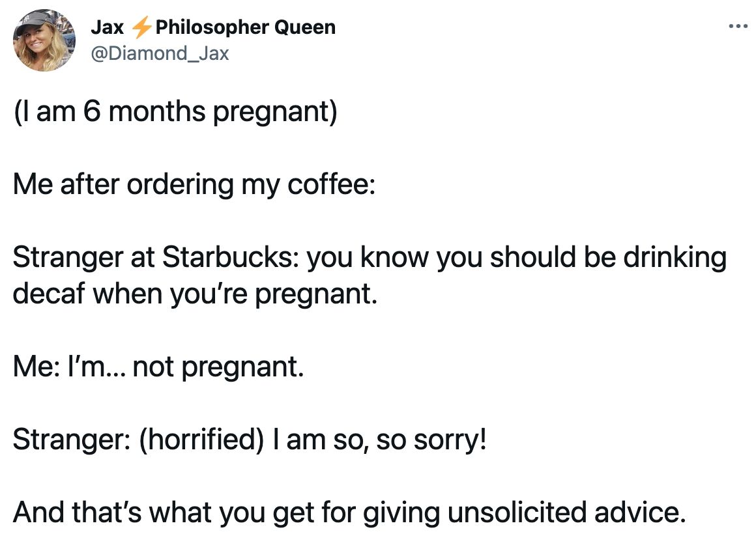756x547 pixels.
Task: Click the line "decaf when you're pregnant."
Action: pyautogui.click(x=195, y=294)
